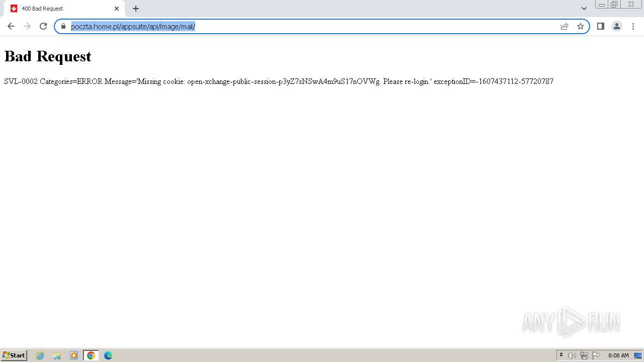Click the forward navigation arrow

click(27, 26)
